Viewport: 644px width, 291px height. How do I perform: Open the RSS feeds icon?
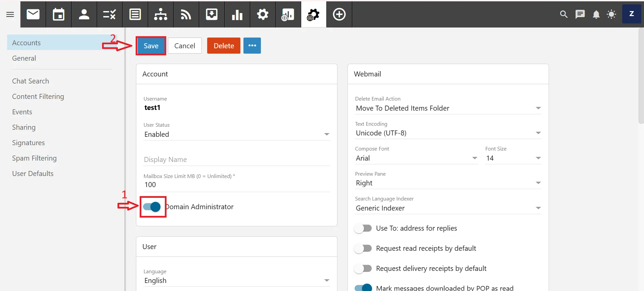[x=186, y=14]
